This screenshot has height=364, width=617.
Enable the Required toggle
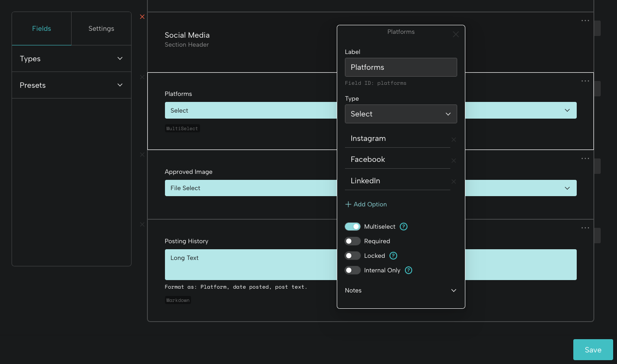(x=353, y=241)
